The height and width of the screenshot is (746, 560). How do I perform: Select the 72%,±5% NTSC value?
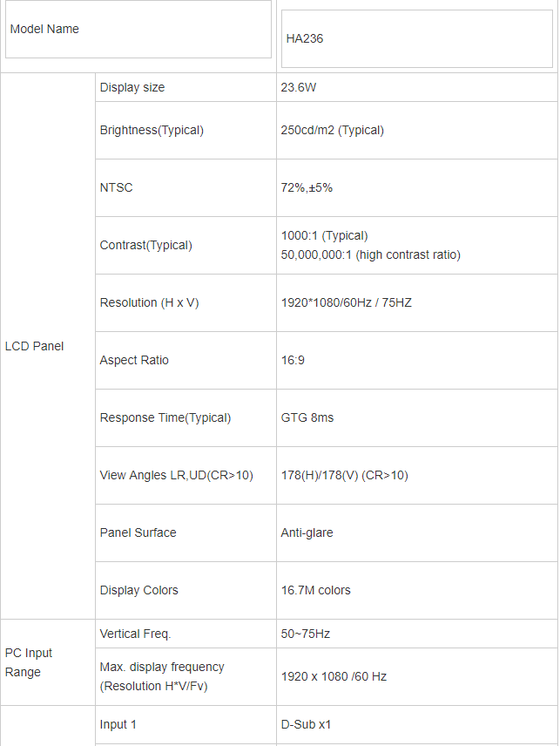coord(307,187)
